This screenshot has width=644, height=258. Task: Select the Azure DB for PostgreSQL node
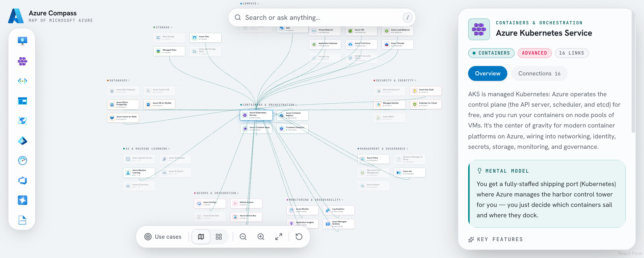coord(123,104)
